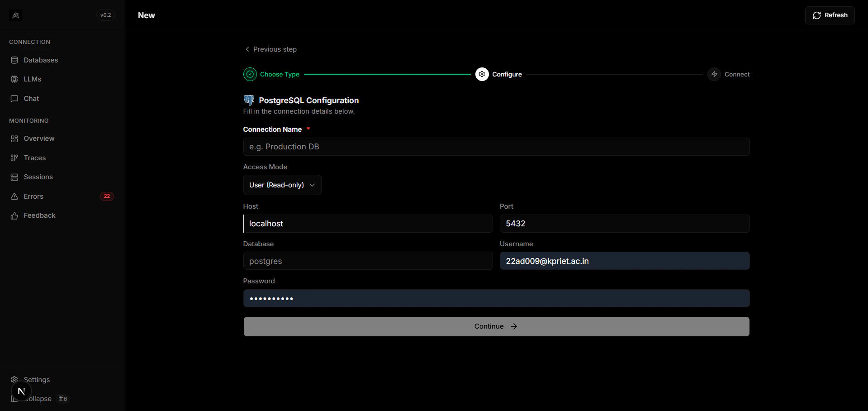Click the Errors warning triangle icon

(14, 196)
